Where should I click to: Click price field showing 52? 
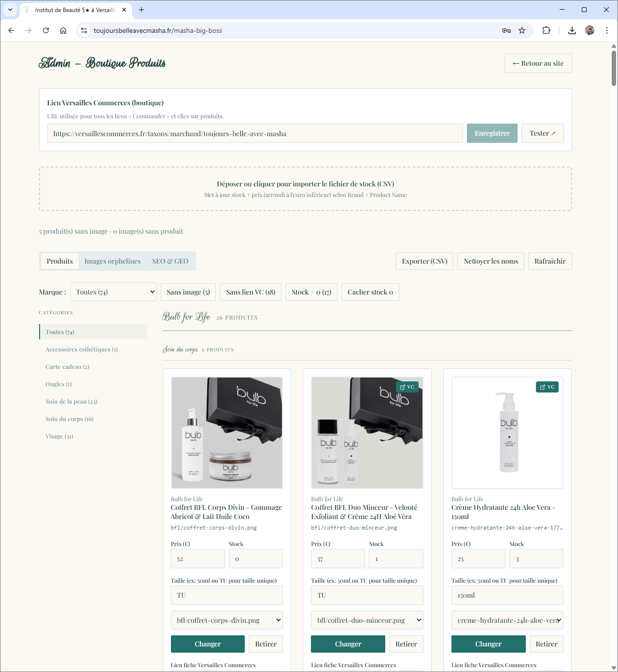(198, 559)
